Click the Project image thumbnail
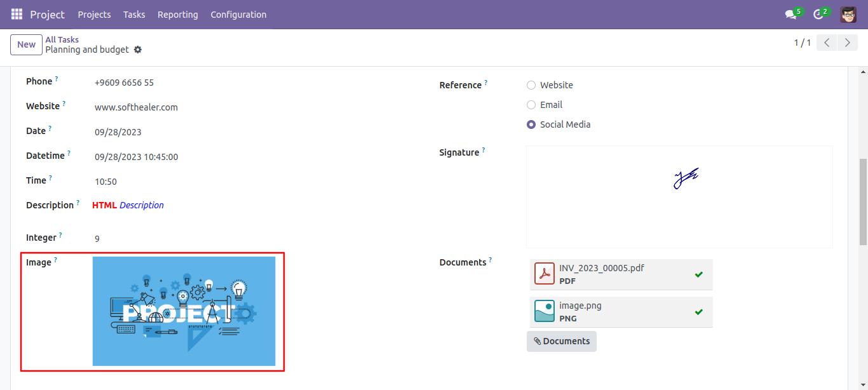Viewport: 868px width, 390px height. pos(184,311)
